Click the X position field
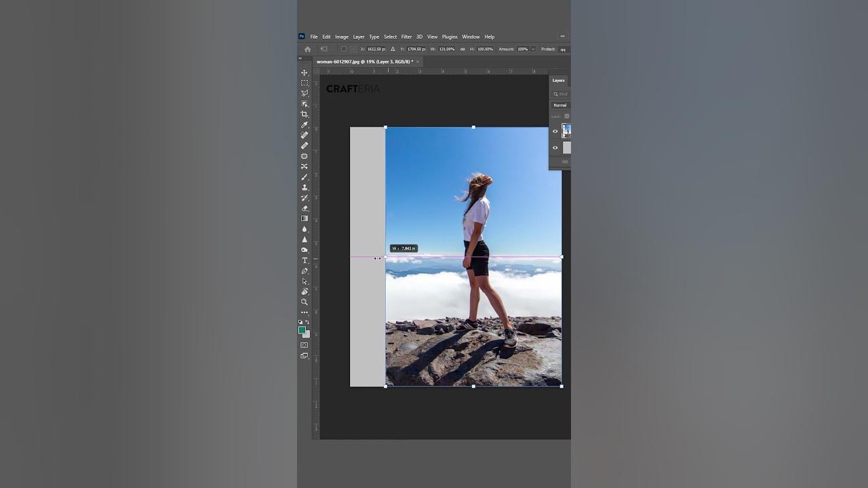This screenshot has height=488, width=868. point(376,49)
